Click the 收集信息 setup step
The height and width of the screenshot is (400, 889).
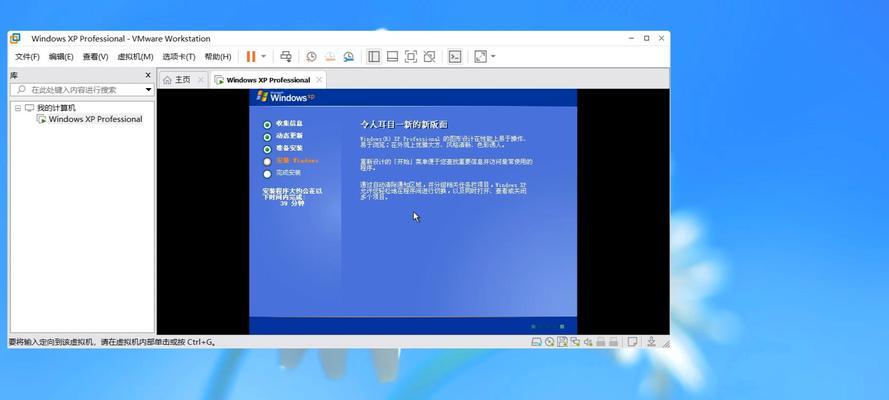pyautogui.click(x=289, y=124)
